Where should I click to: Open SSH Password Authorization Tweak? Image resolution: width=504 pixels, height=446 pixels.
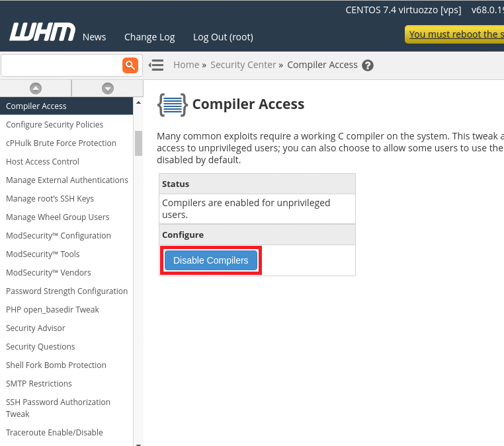point(58,408)
